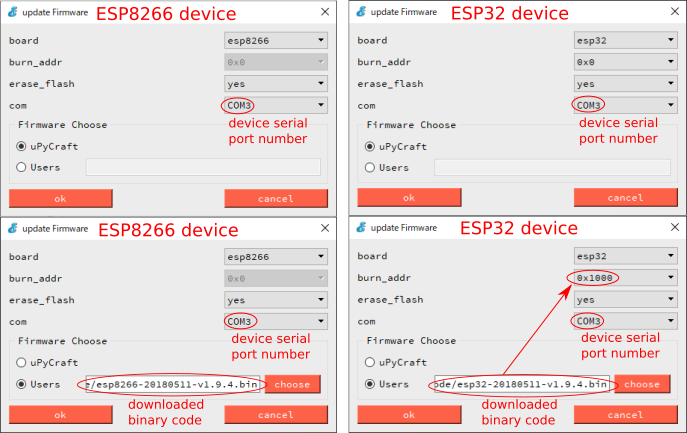Close the ESP32 dialog showing burn_addr 0x0
The height and width of the screenshot is (433, 687).
pos(675,11)
